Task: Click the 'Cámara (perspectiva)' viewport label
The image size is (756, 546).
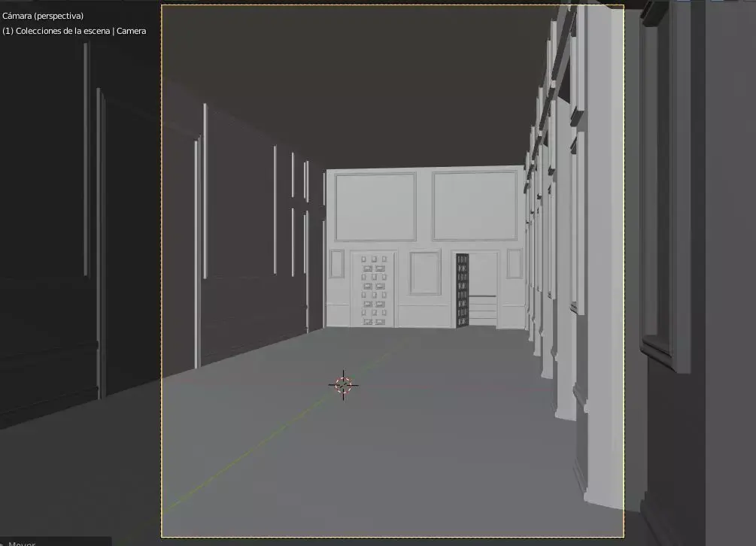Action: (43, 16)
